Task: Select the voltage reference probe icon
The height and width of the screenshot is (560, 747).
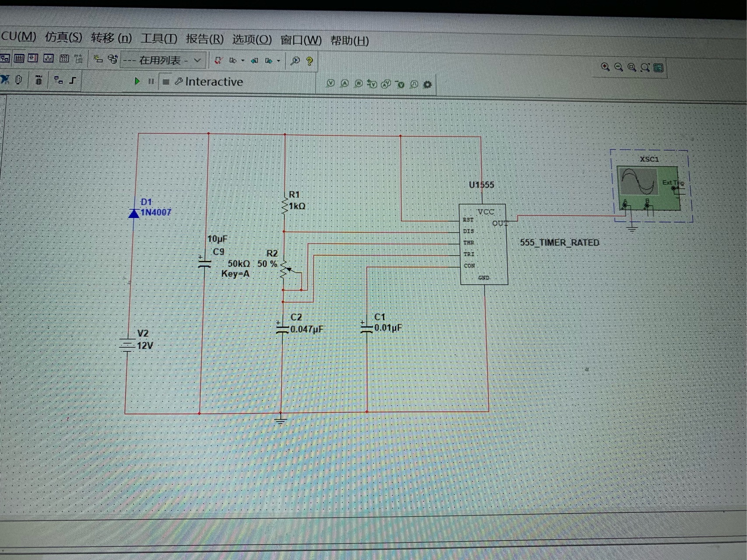Action: [x=400, y=84]
